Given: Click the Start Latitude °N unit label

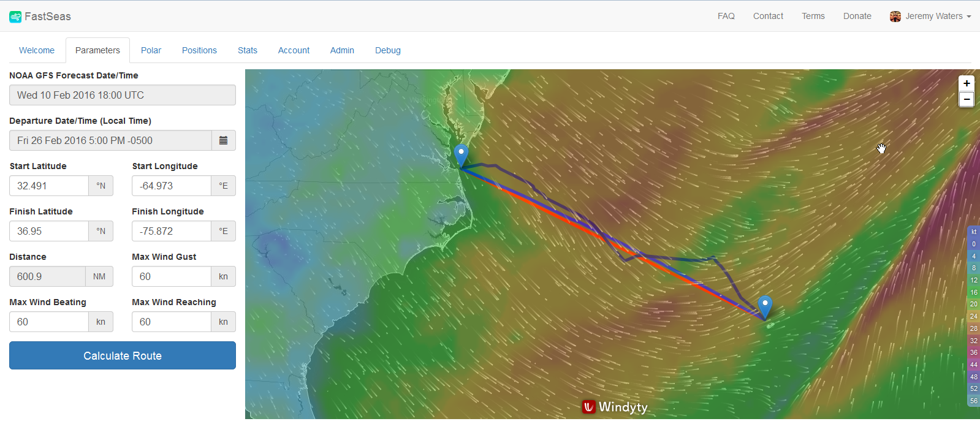Looking at the screenshot, I should coord(101,186).
